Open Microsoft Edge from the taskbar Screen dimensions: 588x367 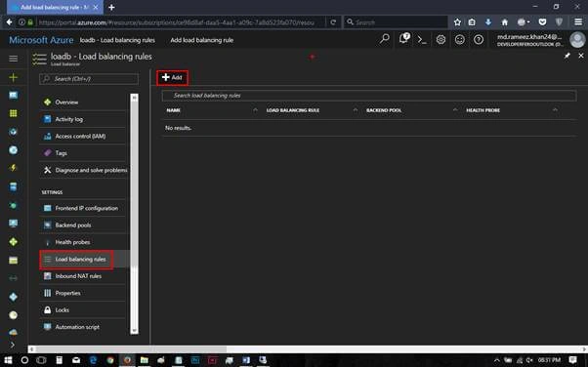point(93,360)
